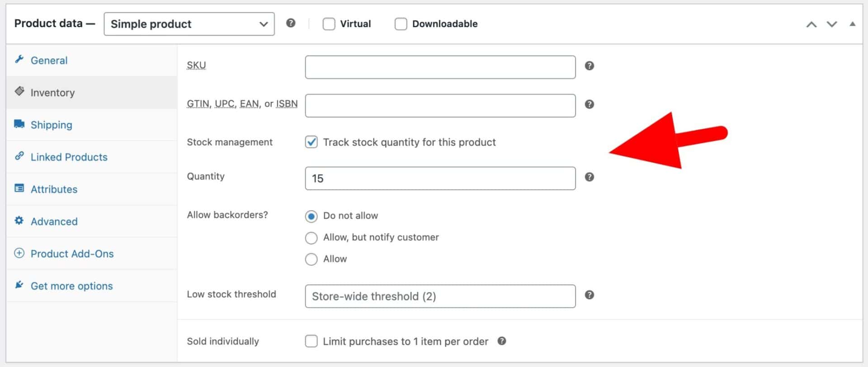Click help icon beside SKU field
This screenshot has width=868, height=367.
click(589, 66)
